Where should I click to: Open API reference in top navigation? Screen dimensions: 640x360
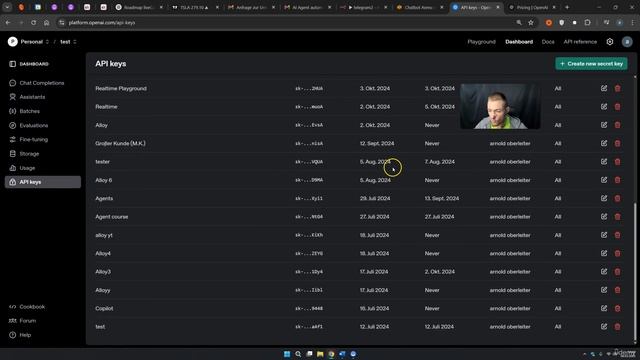click(x=580, y=42)
